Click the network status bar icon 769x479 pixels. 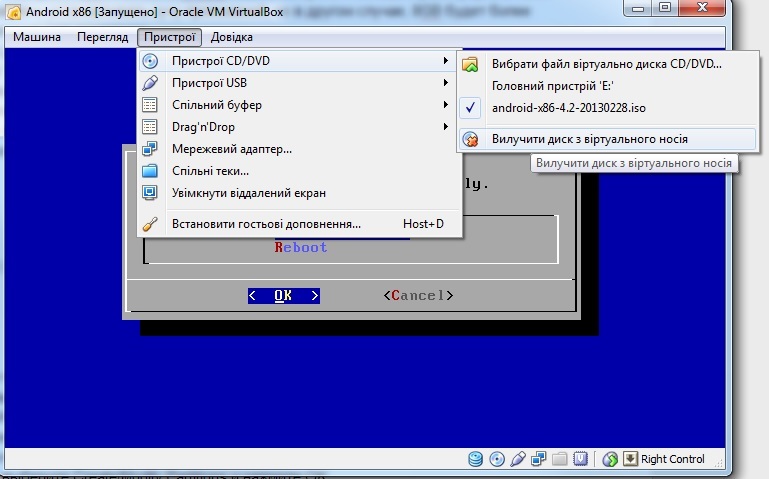(538, 459)
